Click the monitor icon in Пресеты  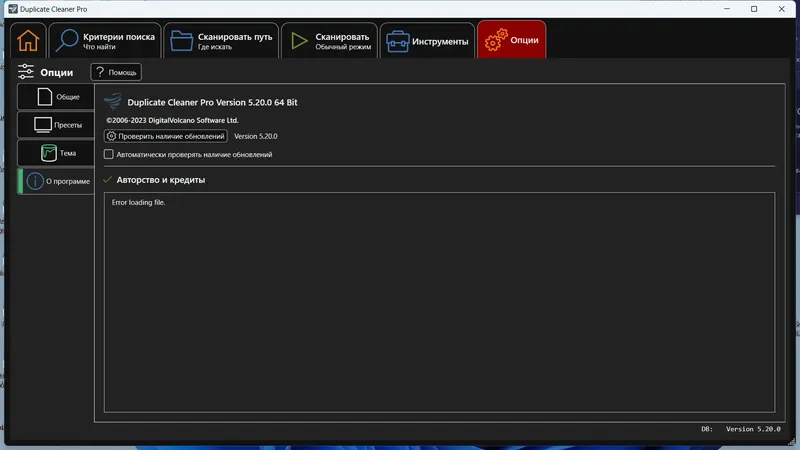43,125
